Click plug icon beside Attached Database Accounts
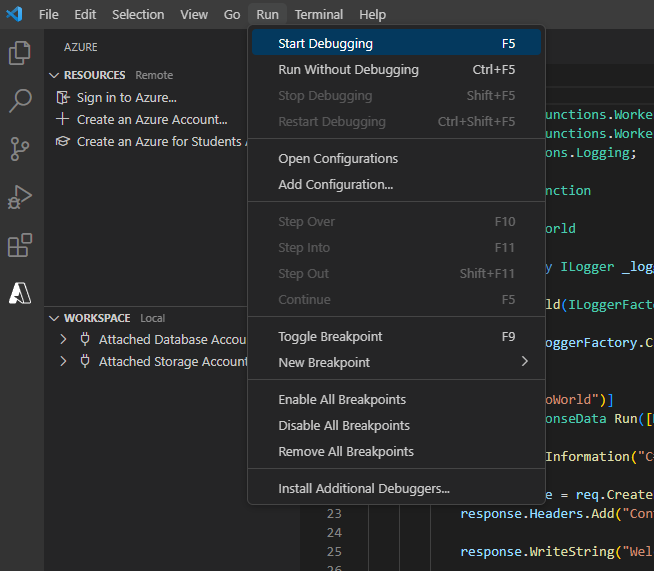Image resolution: width=654 pixels, height=571 pixels. pyautogui.click(x=84, y=339)
